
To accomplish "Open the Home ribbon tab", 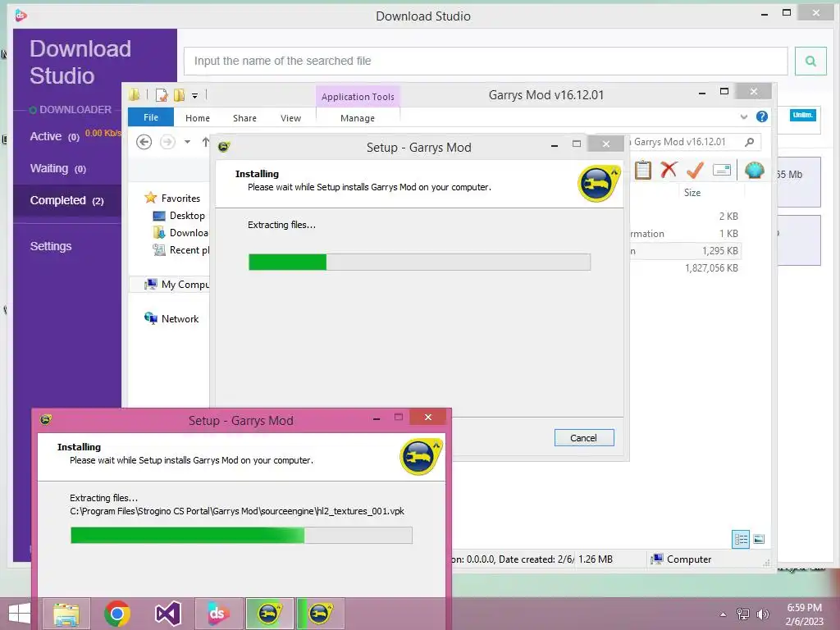I will [198, 118].
